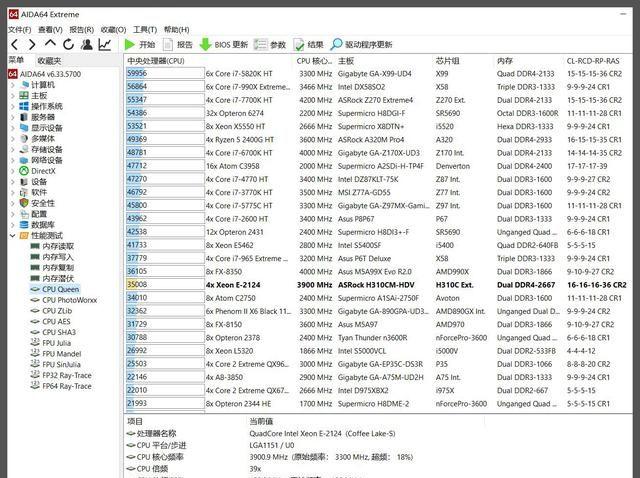The height and width of the screenshot is (478, 640).
Task: Expand the 软件 tree node
Action: tap(13, 193)
